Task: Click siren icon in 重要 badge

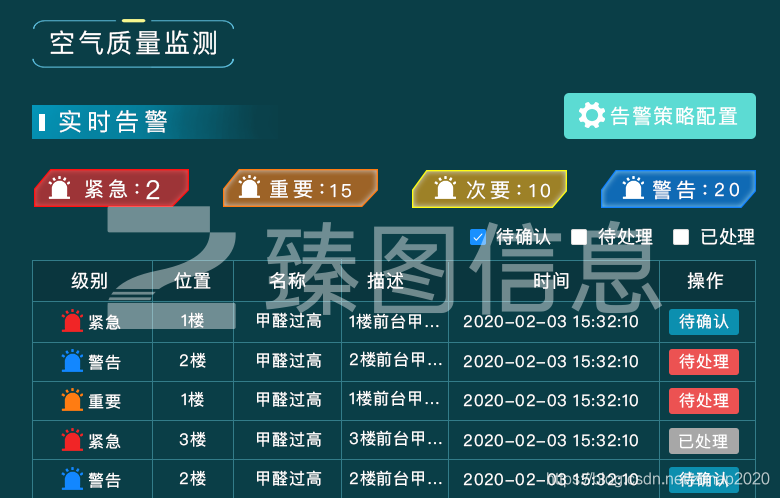Action: (x=249, y=187)
